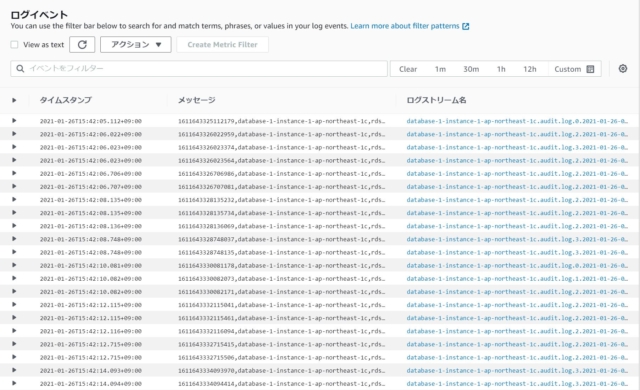The width and height of the screenshot is (640, 390).
Task: Expand the row with message 1611643326706986
Action: pos(14,173)
